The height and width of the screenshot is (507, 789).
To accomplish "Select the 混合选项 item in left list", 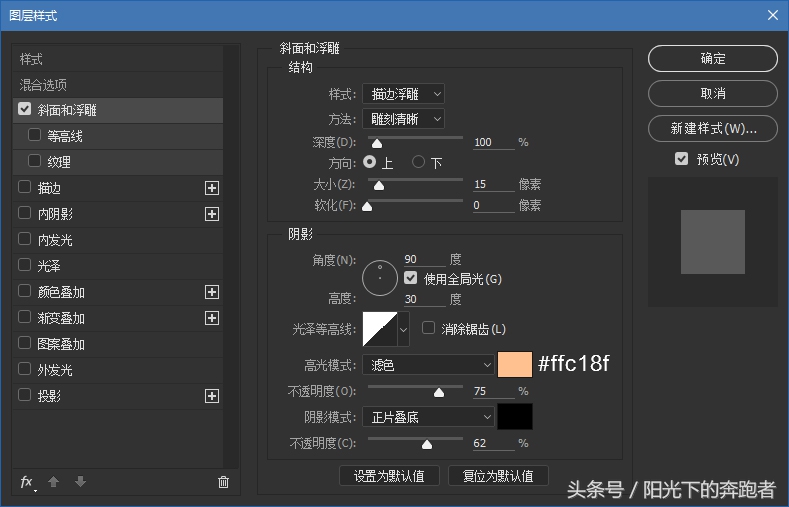I will pyautogui.click(x=118, y=85).
